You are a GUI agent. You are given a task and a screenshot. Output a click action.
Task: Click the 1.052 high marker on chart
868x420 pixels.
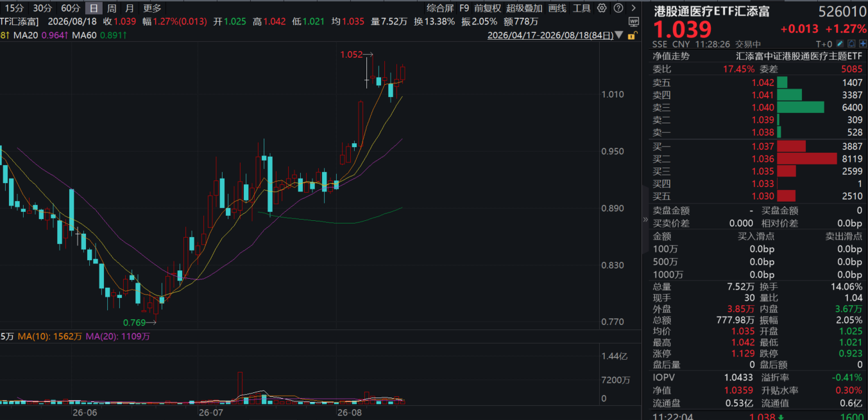click(351, 55)
